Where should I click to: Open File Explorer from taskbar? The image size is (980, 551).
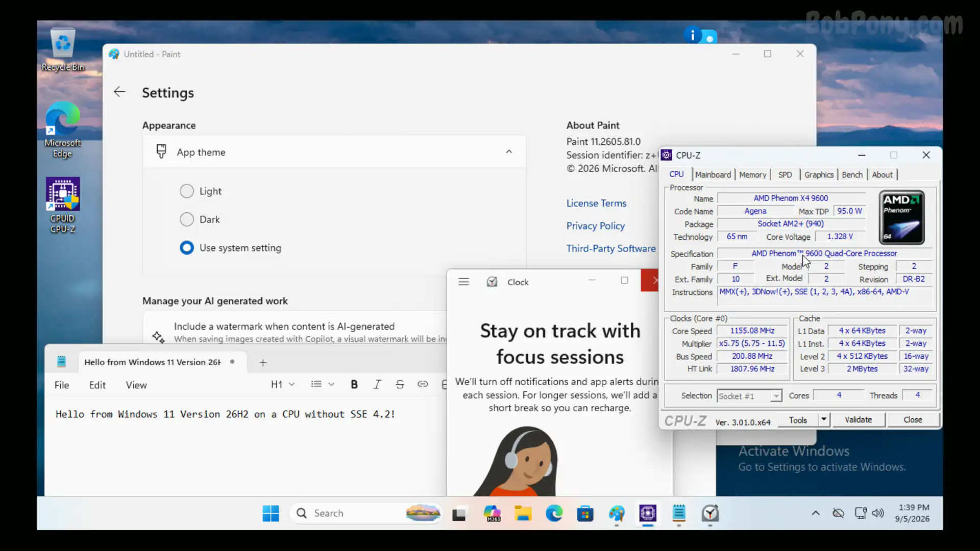[523, 514]
